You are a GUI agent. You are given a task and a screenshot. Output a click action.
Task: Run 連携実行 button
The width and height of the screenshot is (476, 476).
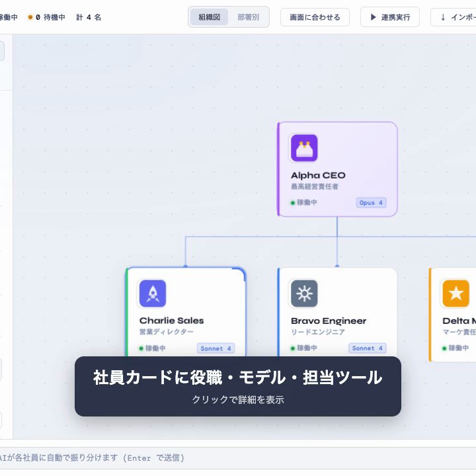390,17
